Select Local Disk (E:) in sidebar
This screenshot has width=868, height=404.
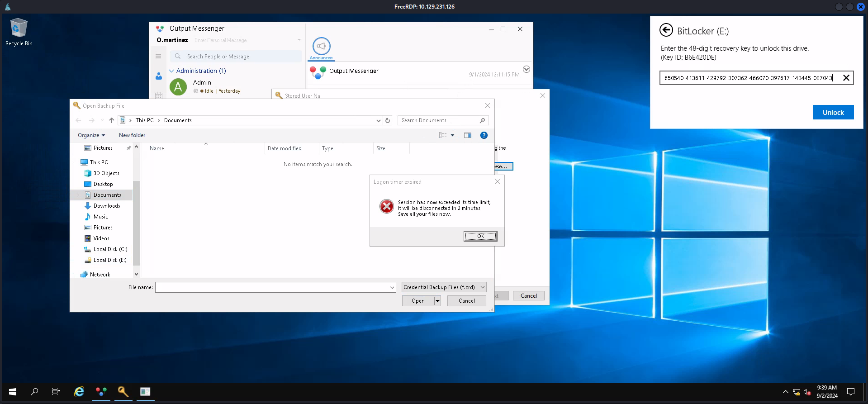point(109,260)
